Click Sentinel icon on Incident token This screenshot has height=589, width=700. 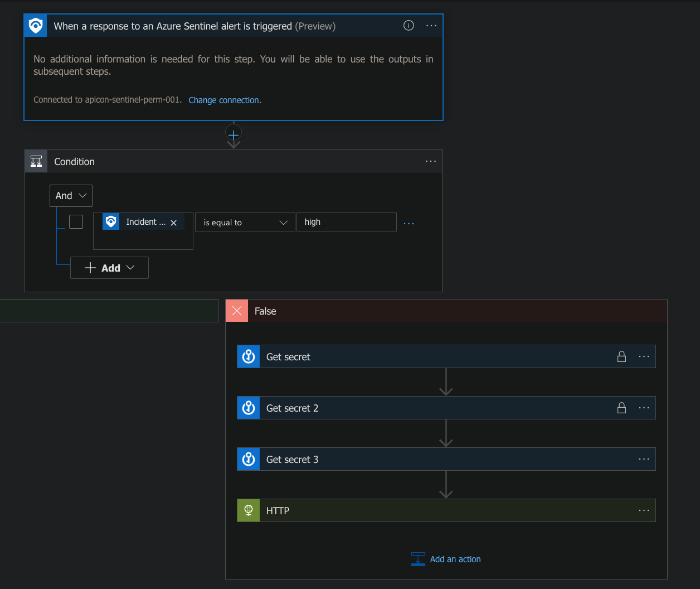[111, 222]
